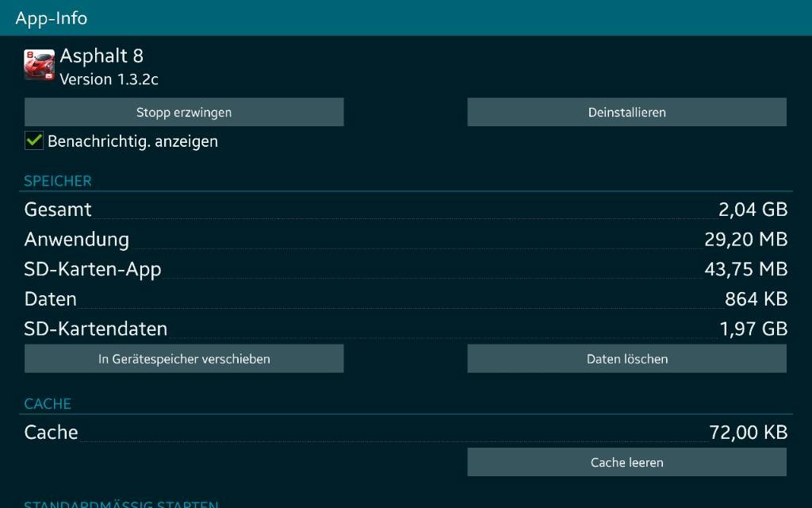Click the 29,20 MB value
The width and height of the screenshot is (812, 508).
pyautogui.click(x=745, y=240)
